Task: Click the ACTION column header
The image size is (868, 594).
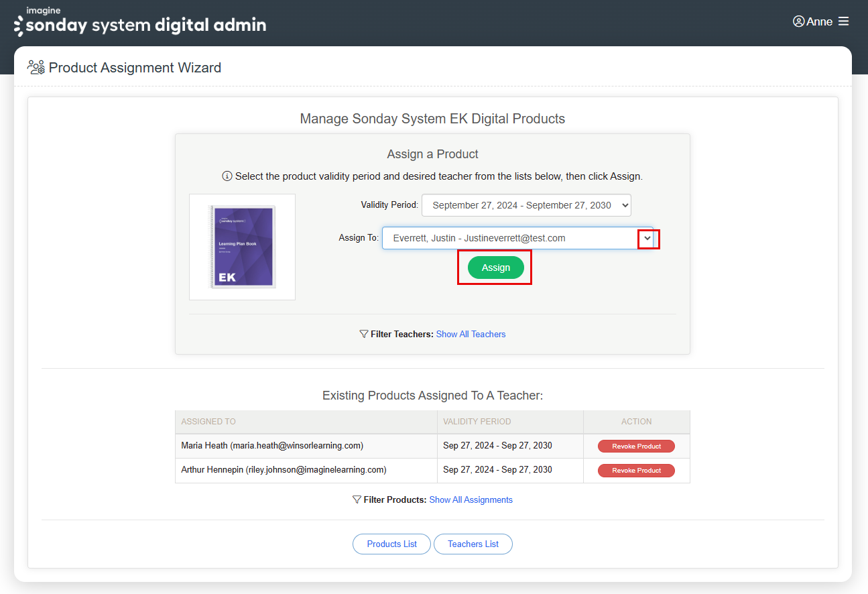Action: tap(636, 422)
